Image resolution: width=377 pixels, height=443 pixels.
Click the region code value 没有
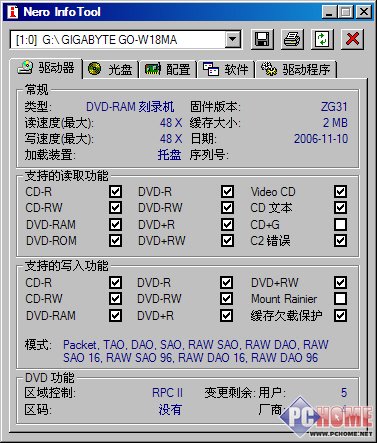[x=170, y=409]
